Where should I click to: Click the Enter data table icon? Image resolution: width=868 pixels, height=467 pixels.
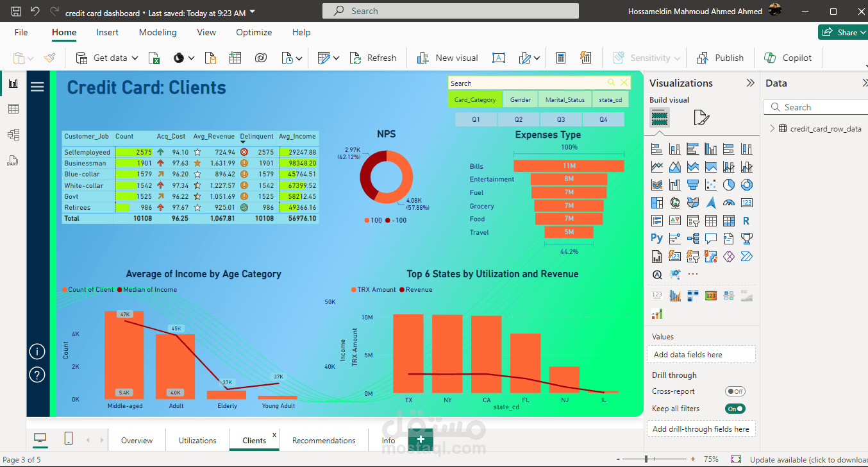click(235, 58)
